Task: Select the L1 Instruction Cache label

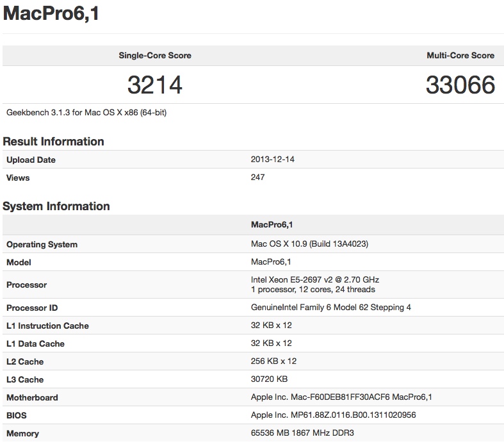Action: pyautogui.click(x=47, y=326)
